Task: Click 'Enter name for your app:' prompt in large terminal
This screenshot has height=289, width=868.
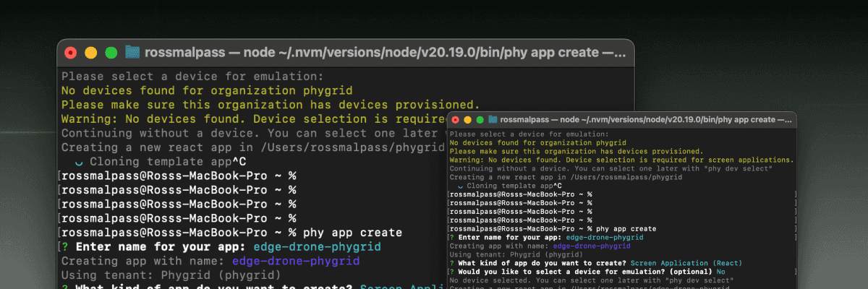Action: pos(161,247)
